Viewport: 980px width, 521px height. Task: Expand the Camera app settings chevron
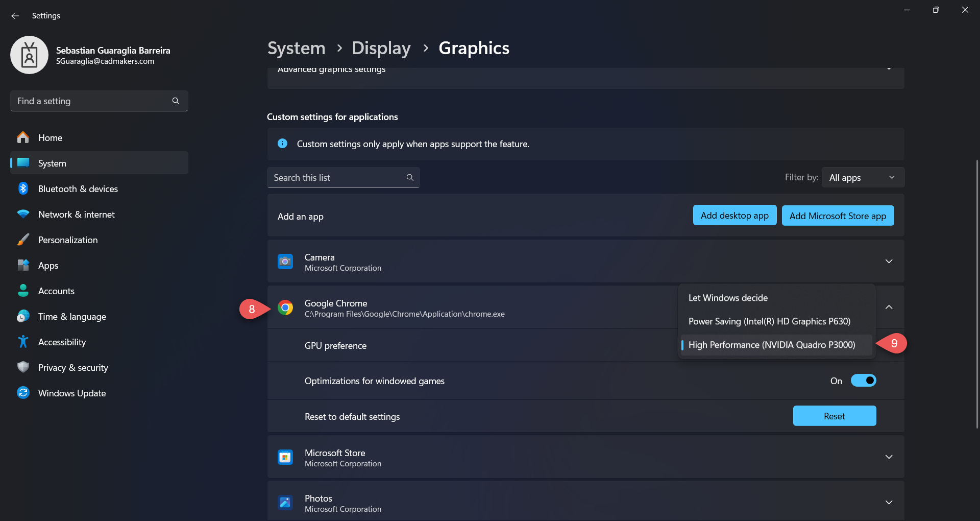tap(889, 262)
